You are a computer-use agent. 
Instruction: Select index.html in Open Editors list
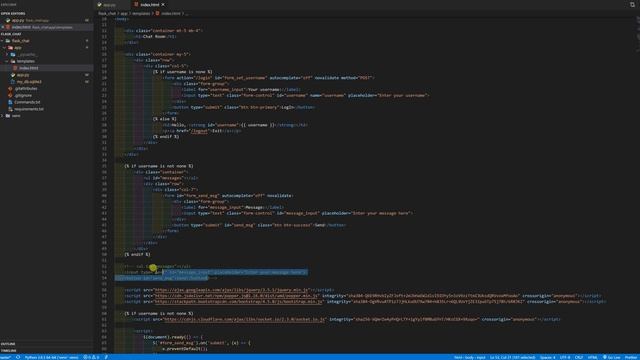(47, 27)
